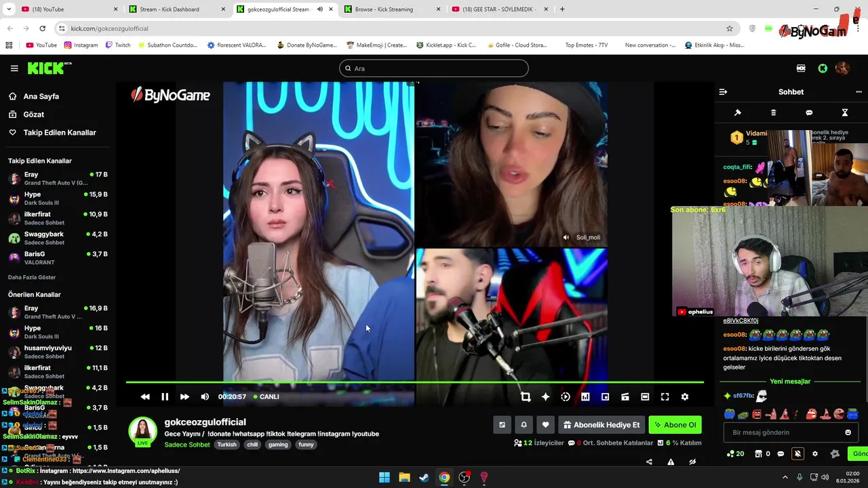Focus the Ara search field

coord(434,68)
